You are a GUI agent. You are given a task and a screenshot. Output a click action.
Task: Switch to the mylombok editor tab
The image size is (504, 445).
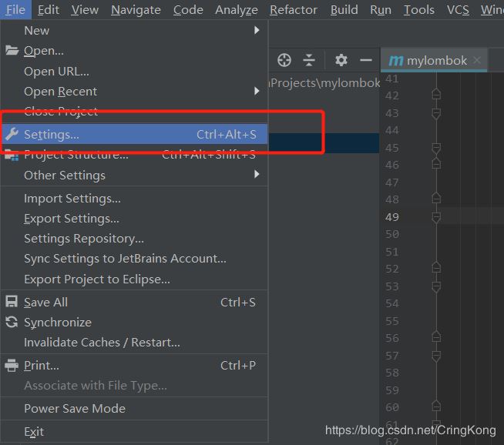click(434, 60)
